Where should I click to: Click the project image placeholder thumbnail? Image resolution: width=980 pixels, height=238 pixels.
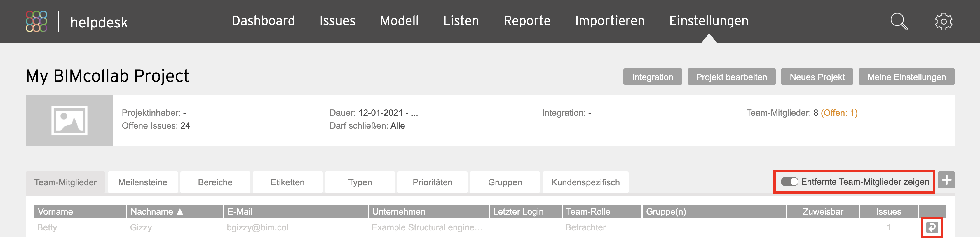click(x=69, y=120)
